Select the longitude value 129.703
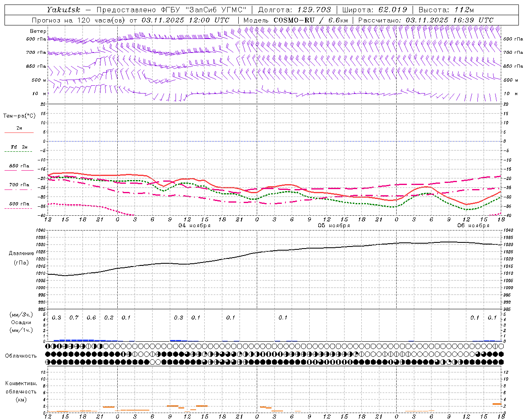525x420 pixels. point(315,10)
